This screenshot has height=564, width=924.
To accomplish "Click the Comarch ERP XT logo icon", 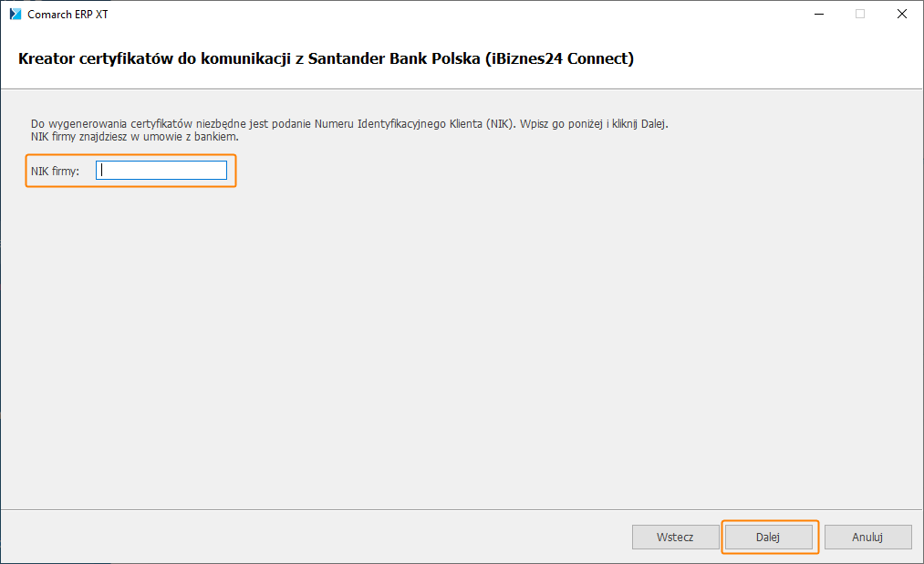I will tap(16, 14).
